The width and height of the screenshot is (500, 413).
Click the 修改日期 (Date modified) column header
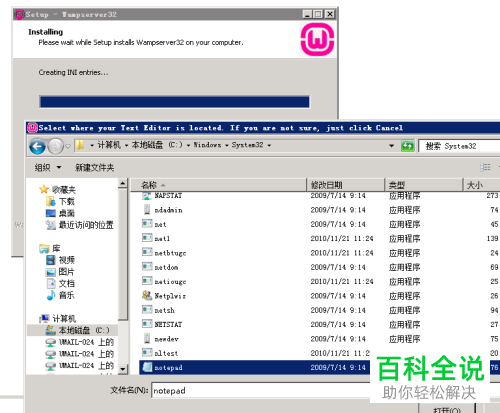point(345,185)
